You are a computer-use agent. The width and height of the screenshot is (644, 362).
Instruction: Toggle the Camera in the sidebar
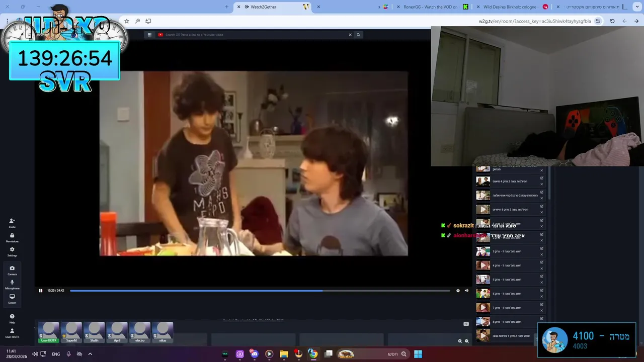click(12, 270)
